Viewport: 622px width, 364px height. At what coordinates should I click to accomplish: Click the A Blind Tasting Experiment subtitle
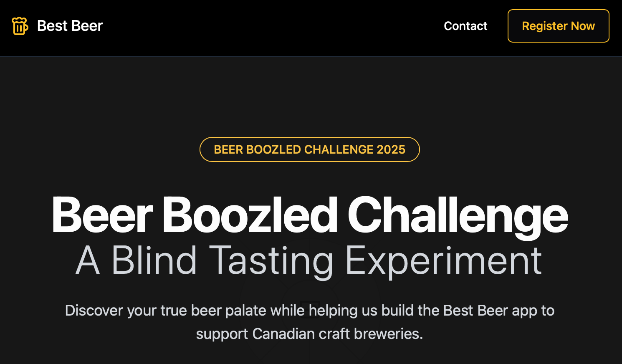click(x=309, y=260)
